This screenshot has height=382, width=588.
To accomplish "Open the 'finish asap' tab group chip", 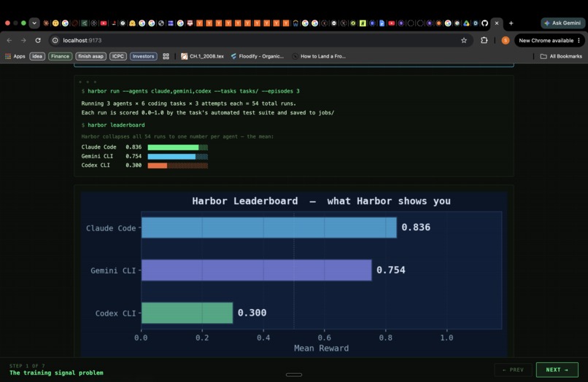I will click(90, 56).
